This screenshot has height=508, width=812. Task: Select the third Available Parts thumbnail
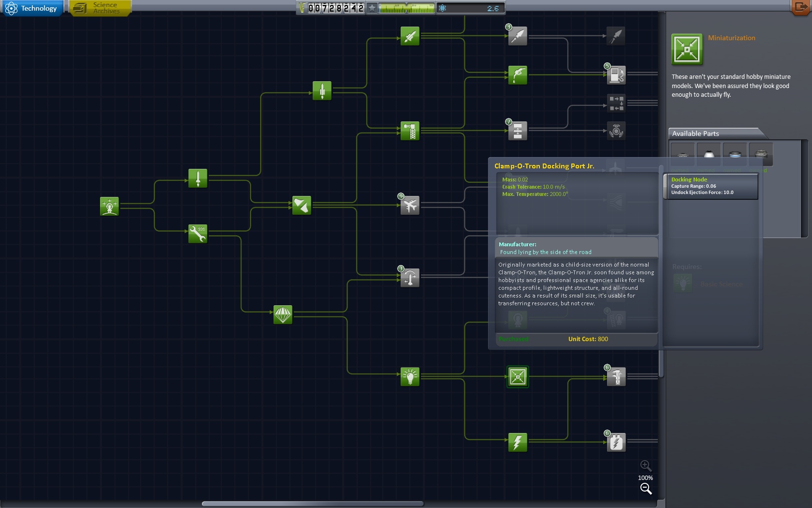click(735, 154)
